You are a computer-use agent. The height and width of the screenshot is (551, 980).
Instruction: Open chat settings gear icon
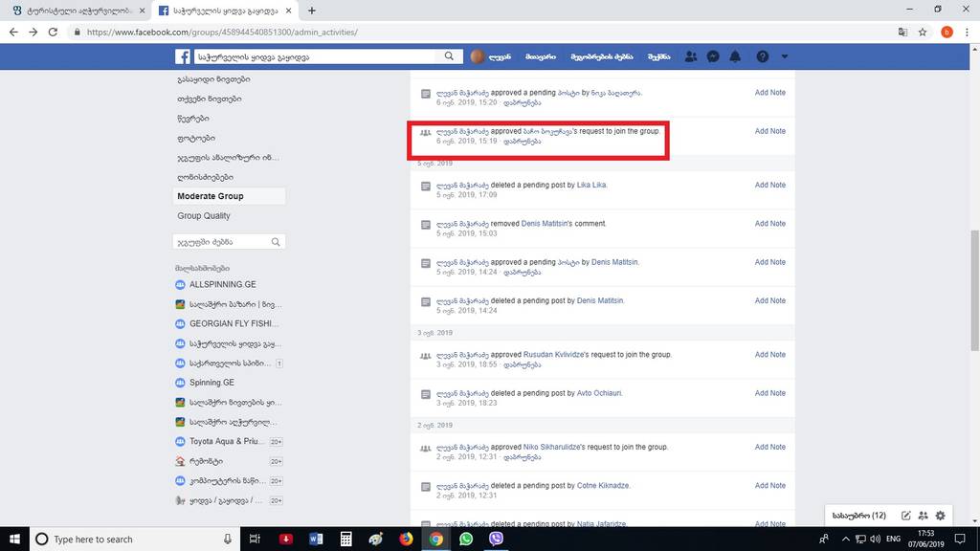pos(940,516)
